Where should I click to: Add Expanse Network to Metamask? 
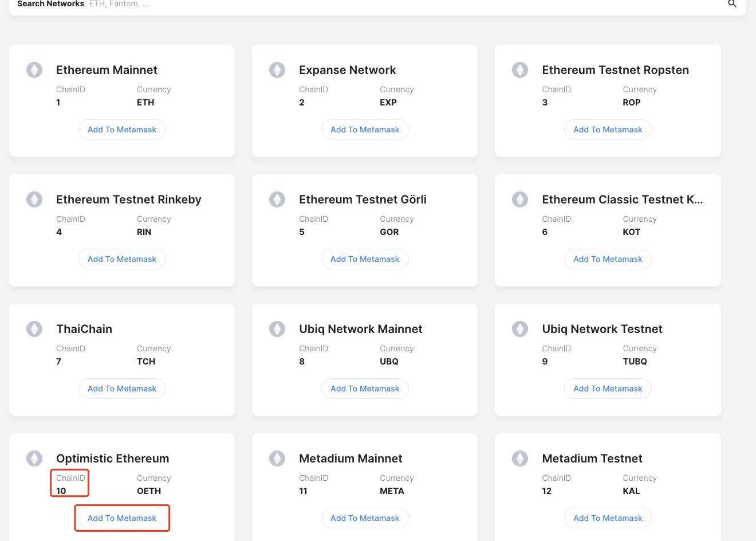[x=365, y=130]
